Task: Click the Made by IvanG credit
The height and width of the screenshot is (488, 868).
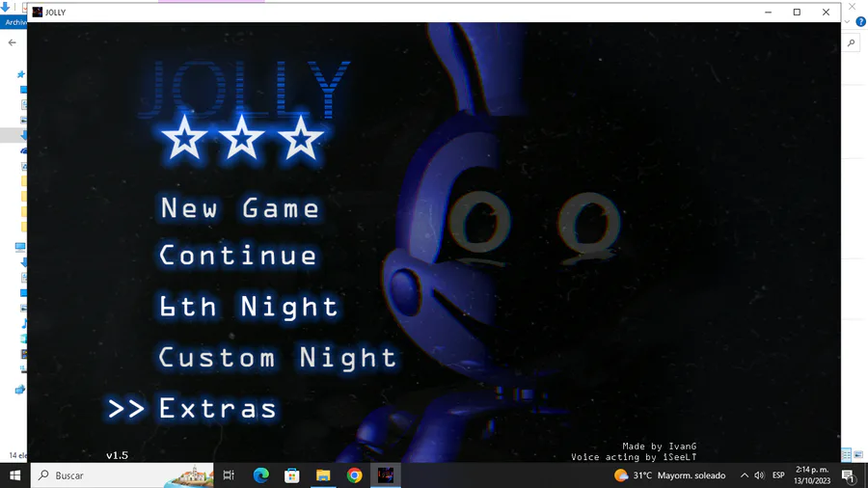Action: pos(659,446)
